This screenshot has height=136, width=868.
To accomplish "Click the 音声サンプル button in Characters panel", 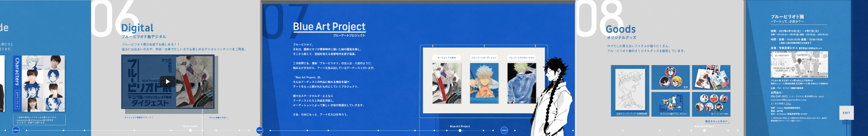I will [x=17, y=99].
